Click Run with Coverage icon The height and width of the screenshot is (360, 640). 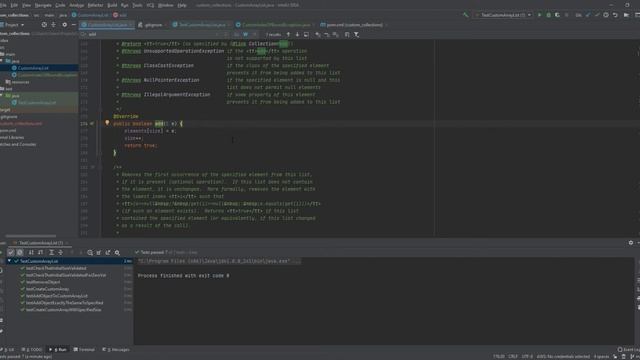(557, 15)
